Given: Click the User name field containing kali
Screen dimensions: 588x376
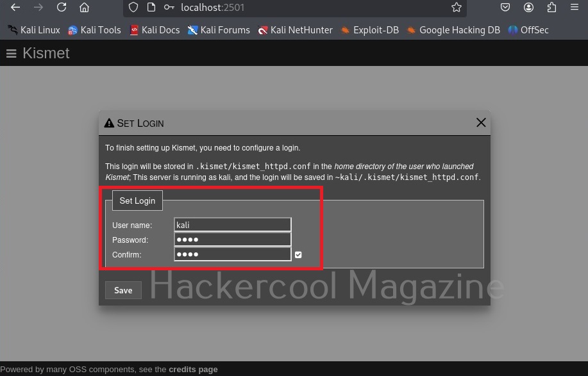Looking at the screenshot, I should [x=233, y=225].
